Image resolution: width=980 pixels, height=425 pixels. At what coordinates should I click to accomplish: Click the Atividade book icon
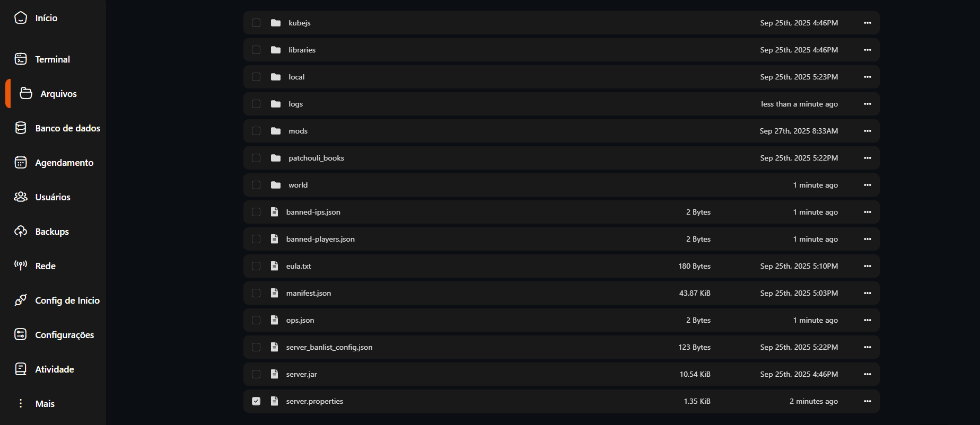pyautogui.click(x=21, y=369)
